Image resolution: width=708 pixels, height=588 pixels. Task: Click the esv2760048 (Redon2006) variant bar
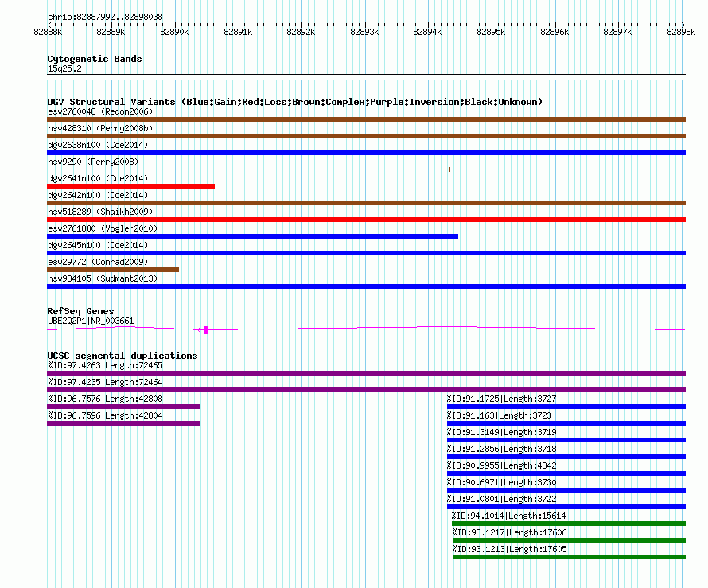point(366,119)
